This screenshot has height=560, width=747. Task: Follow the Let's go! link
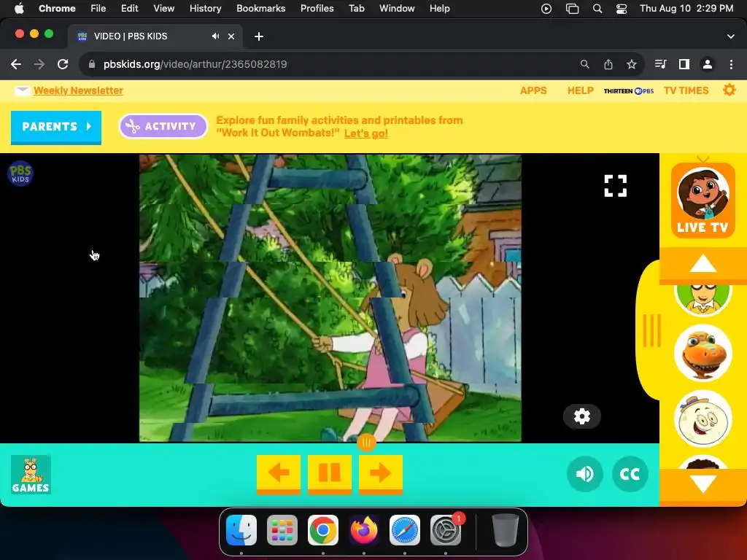pos(366,133)
